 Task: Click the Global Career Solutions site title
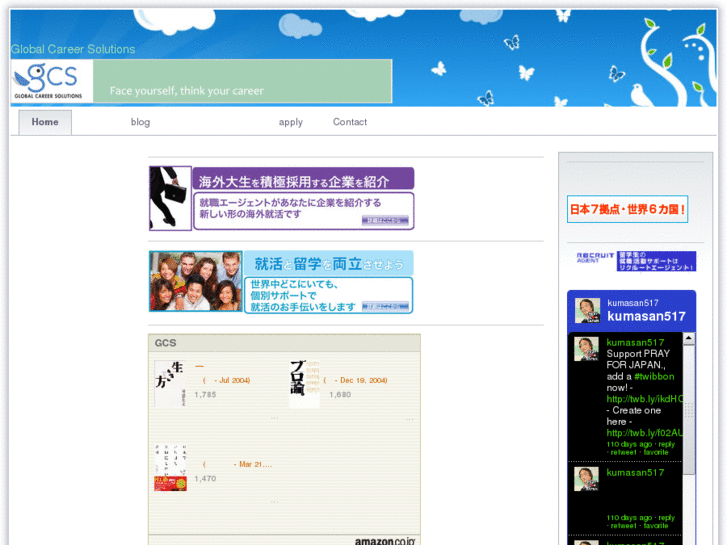tap(73, 49)
